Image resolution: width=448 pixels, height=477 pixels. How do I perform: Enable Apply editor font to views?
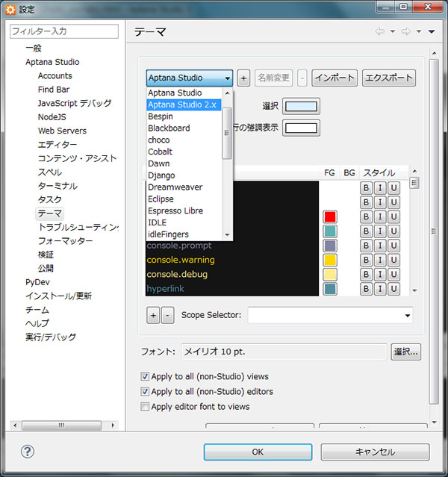click(145, 406)
